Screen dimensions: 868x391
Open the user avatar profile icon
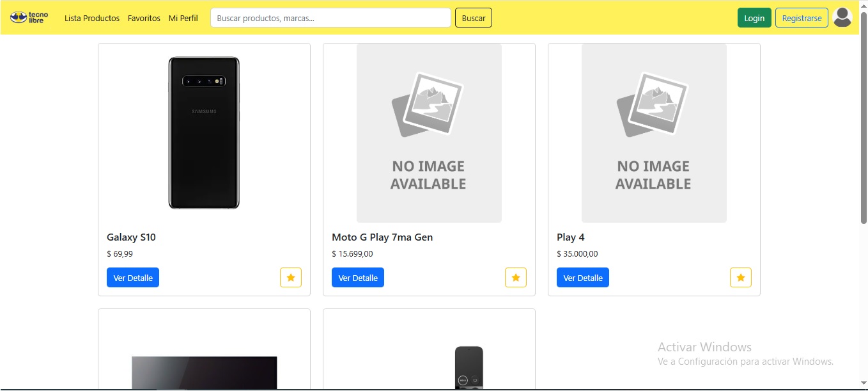tap(842, 17)
